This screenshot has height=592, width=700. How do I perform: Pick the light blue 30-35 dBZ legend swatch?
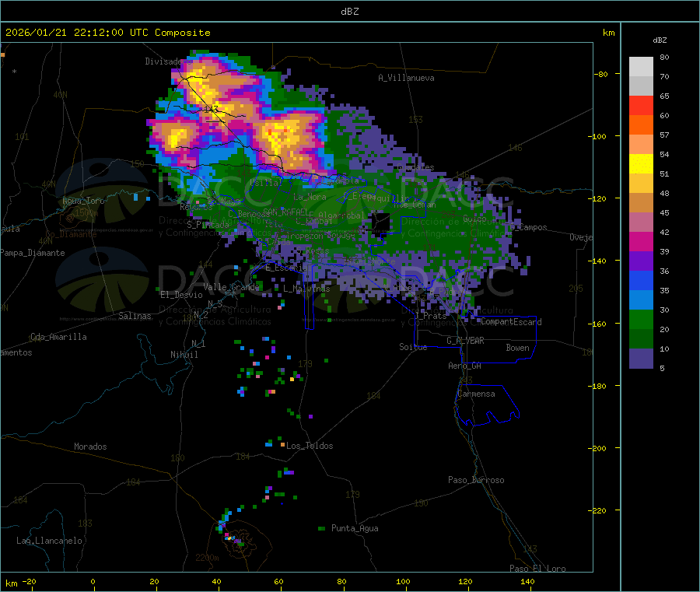click(x=641, y=300)
